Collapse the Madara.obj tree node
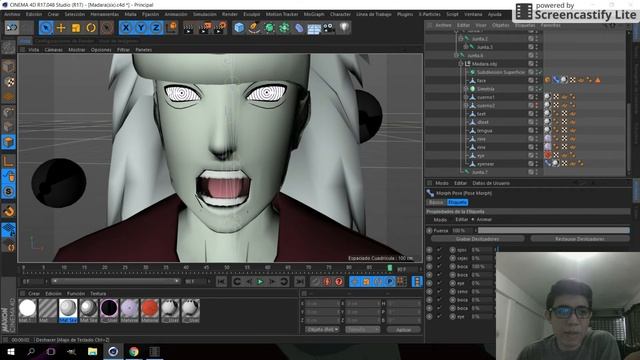This screenshot has height=360, width=640. click(461, 64)
